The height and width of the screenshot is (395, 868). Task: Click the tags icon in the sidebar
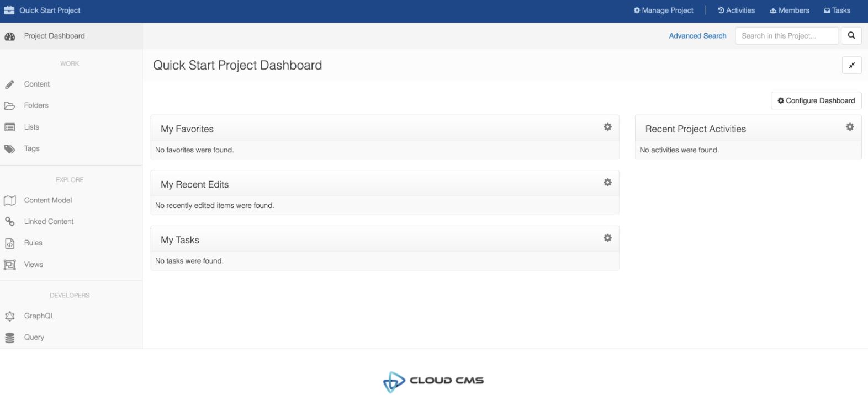[9, 149]
